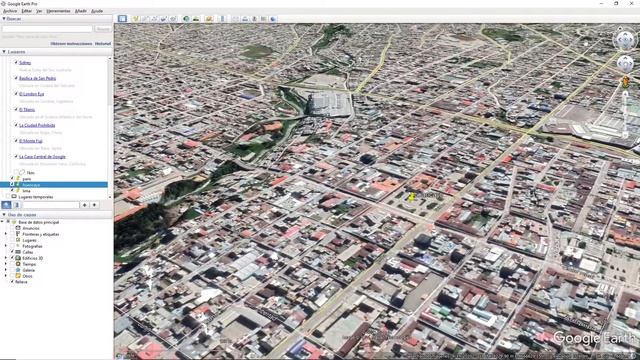This screenshot has height=360, width=640.
Task: Click the filter field below the Places list
Action: click(x=51, y=205)
